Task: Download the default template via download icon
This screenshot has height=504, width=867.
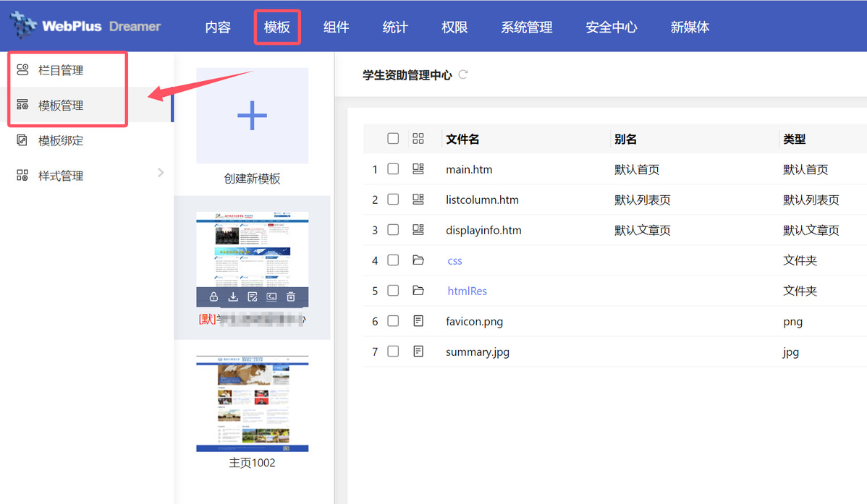Action: [233, 297]
